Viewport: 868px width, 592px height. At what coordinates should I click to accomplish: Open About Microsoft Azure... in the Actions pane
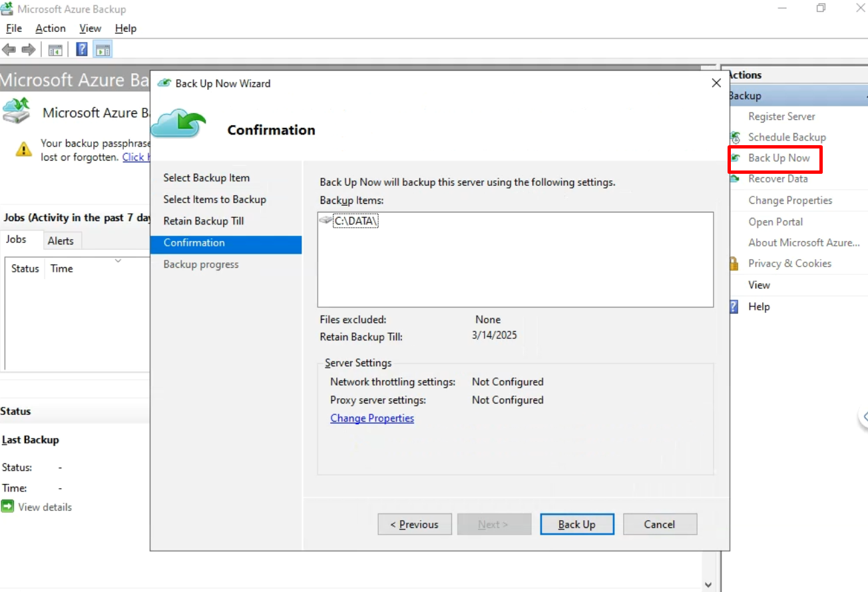tap(804, 242)
